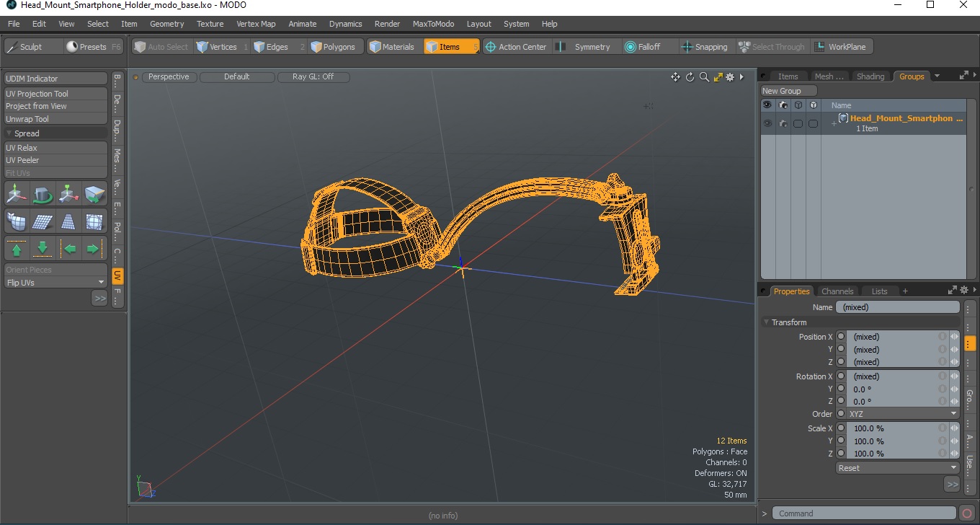The height and width of the screenshot is (525, 980).
Task: Click the Name field showing (mixed)
Action: tap(898, 307)
